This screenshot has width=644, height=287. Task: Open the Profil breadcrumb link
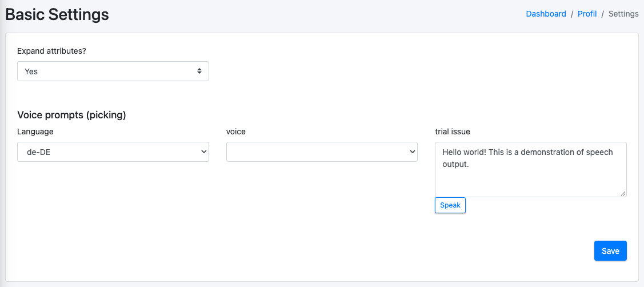pyautogui.click(x=587, y=14)
